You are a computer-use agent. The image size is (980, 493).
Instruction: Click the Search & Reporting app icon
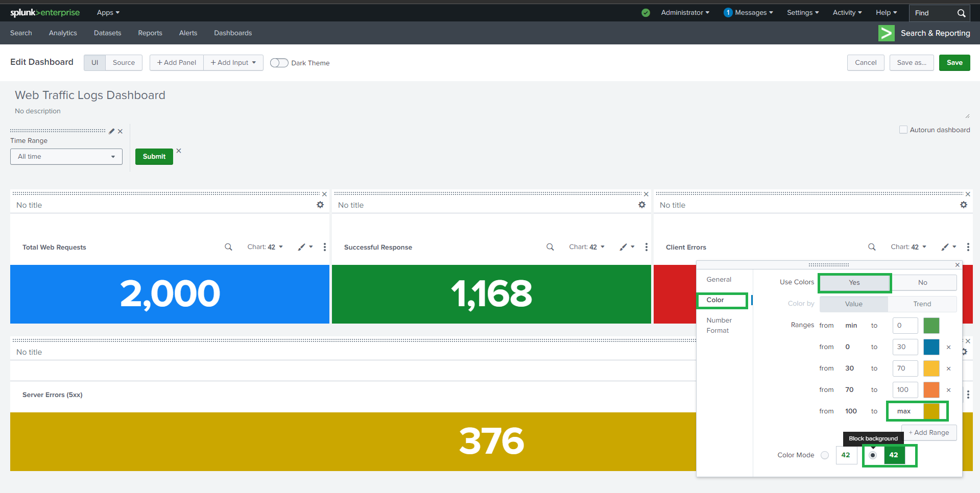click(x=886, y=33)
